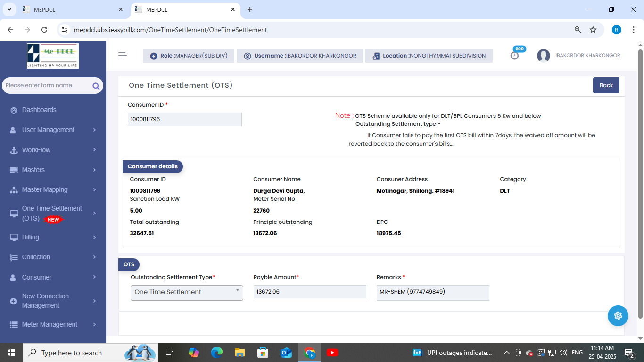Reload the page
The image size is (644, 362).
click(44, 30)
